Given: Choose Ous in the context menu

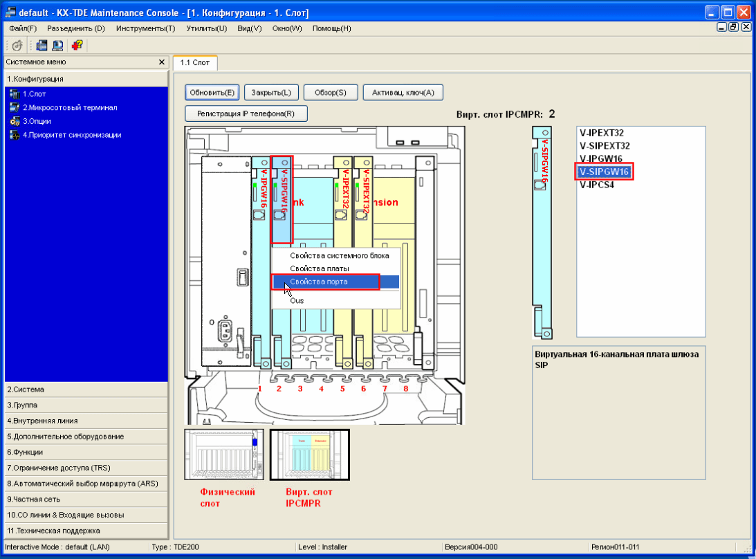Looking at the screenshot, I should click(336, 300).
